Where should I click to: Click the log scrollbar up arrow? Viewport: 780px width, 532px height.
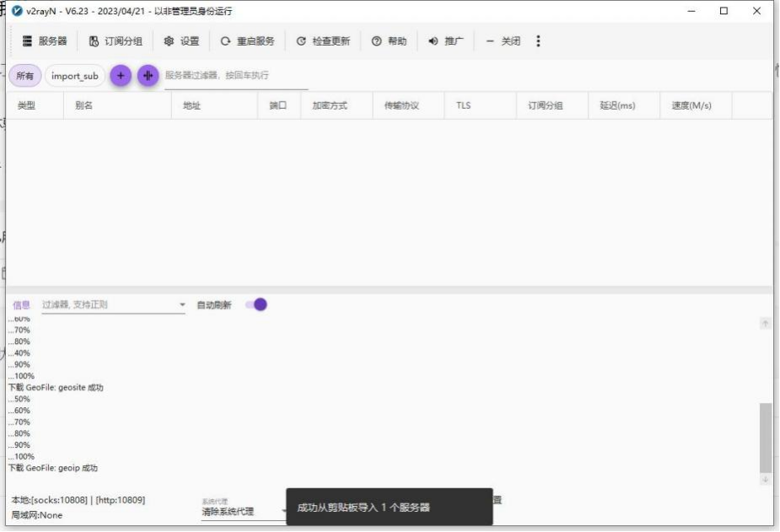tap(765, 323)
